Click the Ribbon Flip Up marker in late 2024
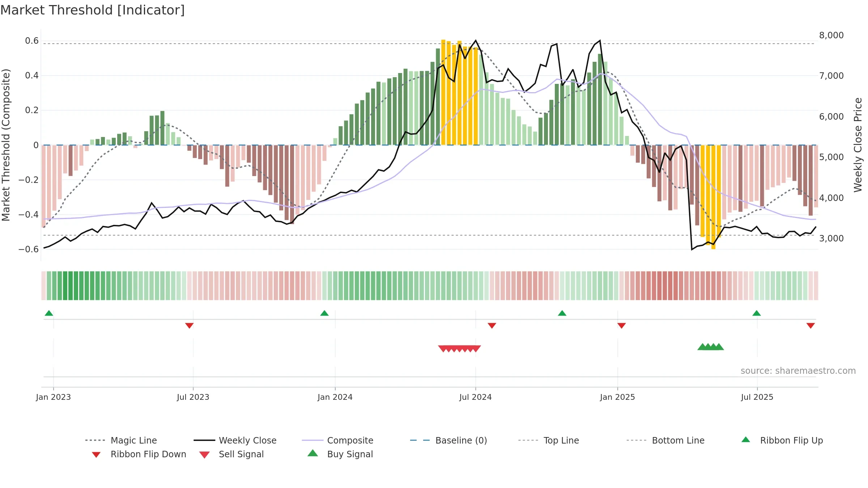 [x=562, y=313]
